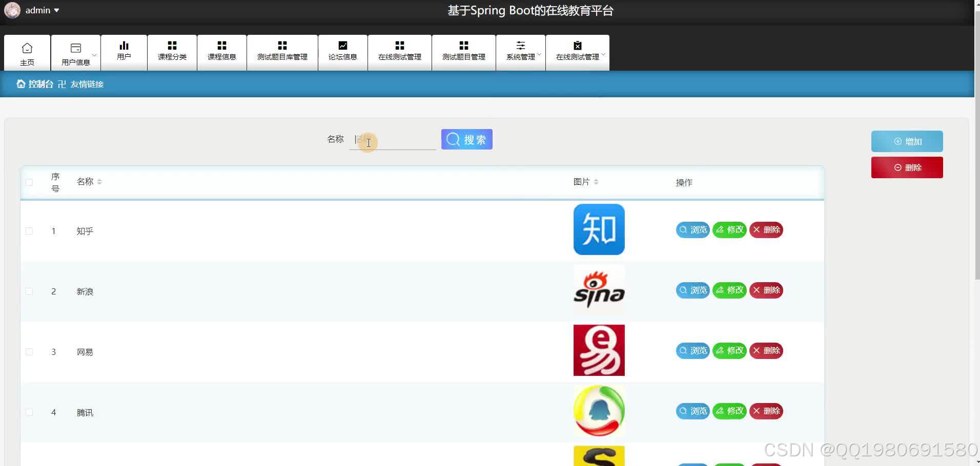The width and height of the screenshot is (980, 466).
Task: Click the 网易 name cell
Action: (85, 352)
